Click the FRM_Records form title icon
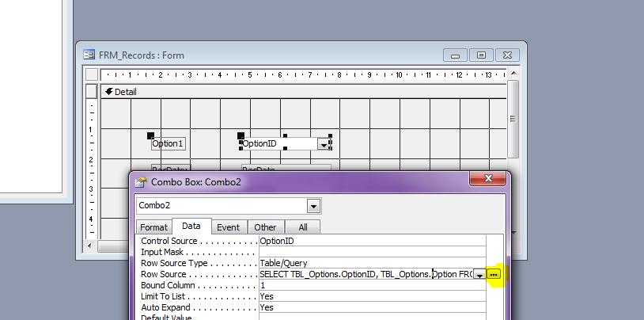 89,55
